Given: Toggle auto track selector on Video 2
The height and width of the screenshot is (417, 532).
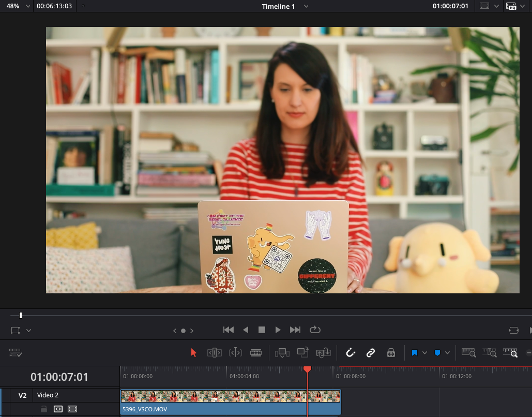Looking at the screenshot, I should pyautogui.click(x=58, y=409).
